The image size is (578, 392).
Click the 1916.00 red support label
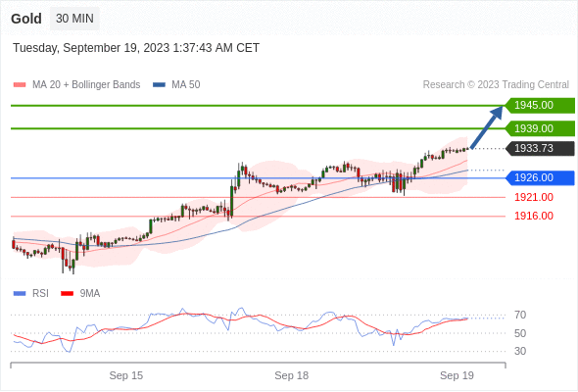coord(534,216)
